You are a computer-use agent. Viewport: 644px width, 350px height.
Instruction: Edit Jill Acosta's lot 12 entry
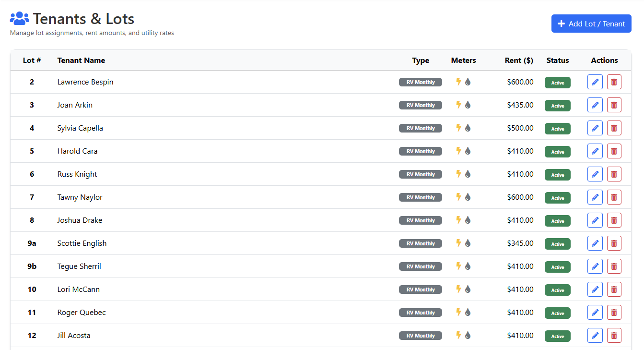click(595, 336)
